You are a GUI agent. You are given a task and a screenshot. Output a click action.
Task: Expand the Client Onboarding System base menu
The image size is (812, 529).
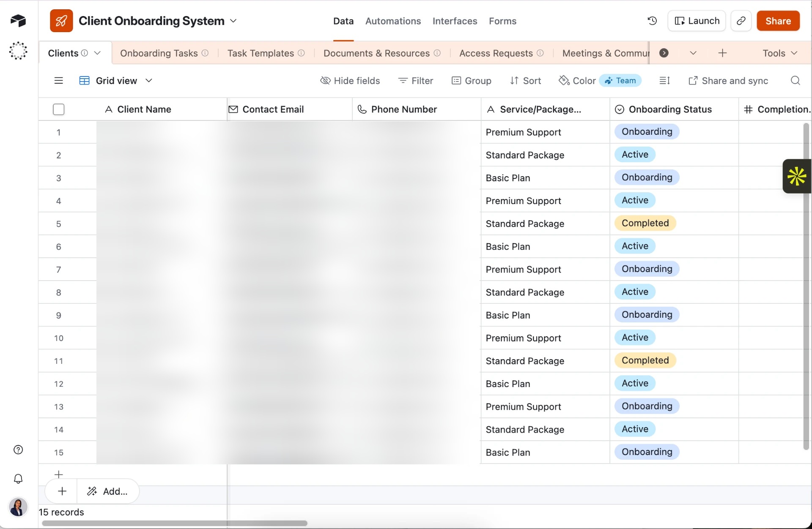click(x=233, y=21)
